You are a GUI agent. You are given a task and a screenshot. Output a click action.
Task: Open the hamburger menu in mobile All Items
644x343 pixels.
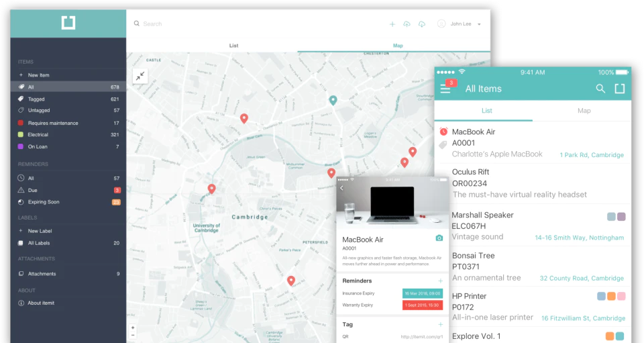tap(445, 89)
